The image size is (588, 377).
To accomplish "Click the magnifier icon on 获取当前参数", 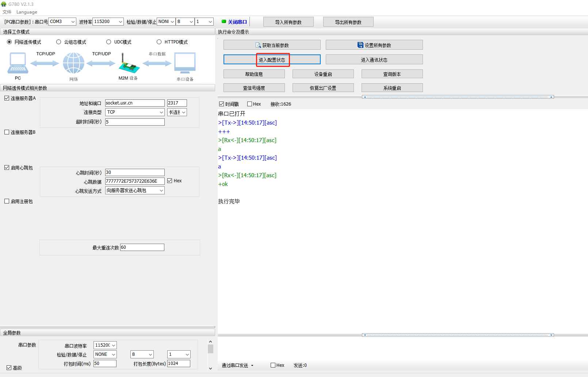I will click(x=258, y=45).
